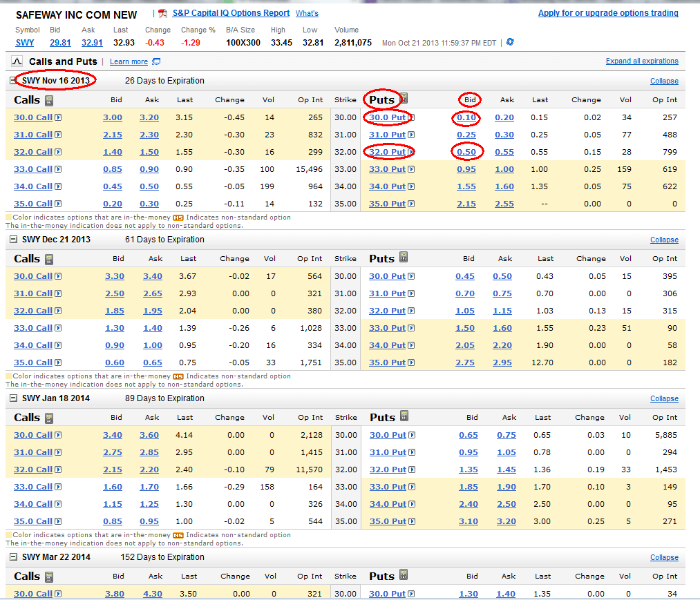This screenshot has height=600, width=700.
Task: Click Jan 30.0 Put open interest 5,885
Action: 666,435
